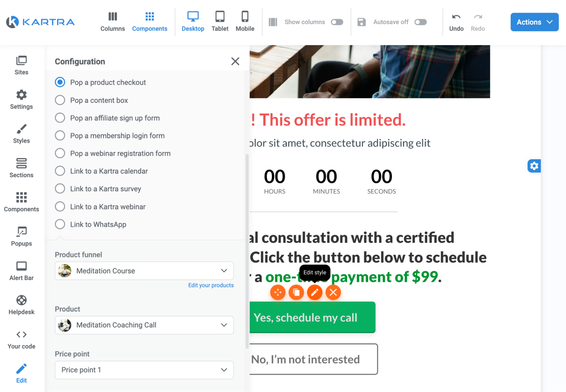The width and height of the screenshot is (566, 392).
Task: Open Components in the top toolbar
Action: pyautogui.click(x=149, y=22)
